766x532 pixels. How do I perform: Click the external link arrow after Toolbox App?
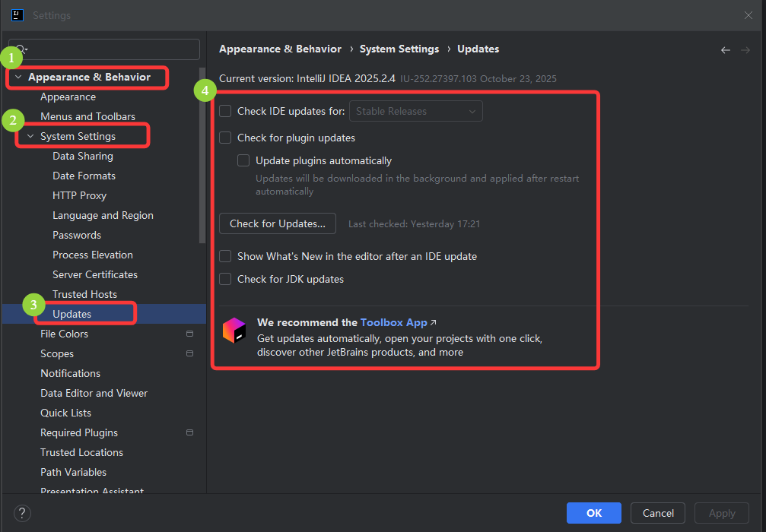click(433, 322)
